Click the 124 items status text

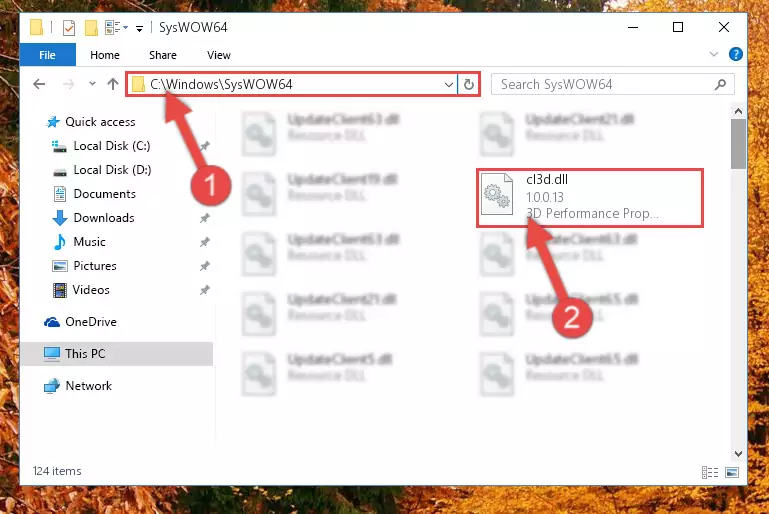[57, 471]
